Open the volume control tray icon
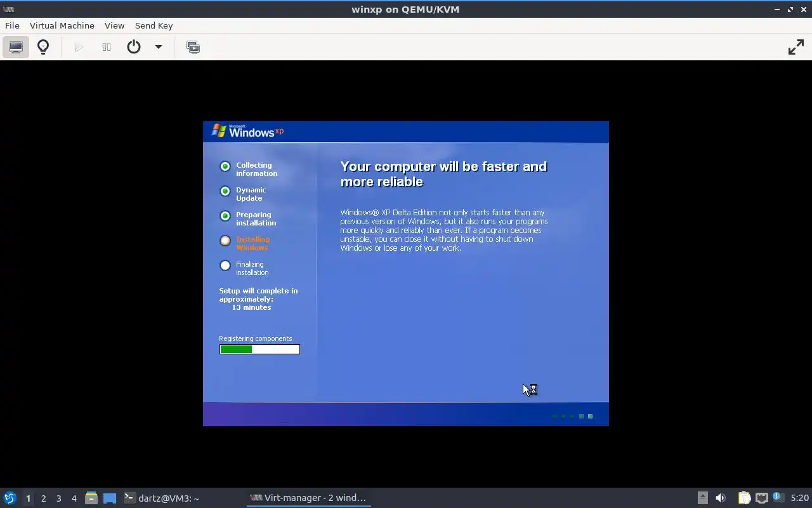This screenshot has height=508, width=812. (x=721, y=498)
